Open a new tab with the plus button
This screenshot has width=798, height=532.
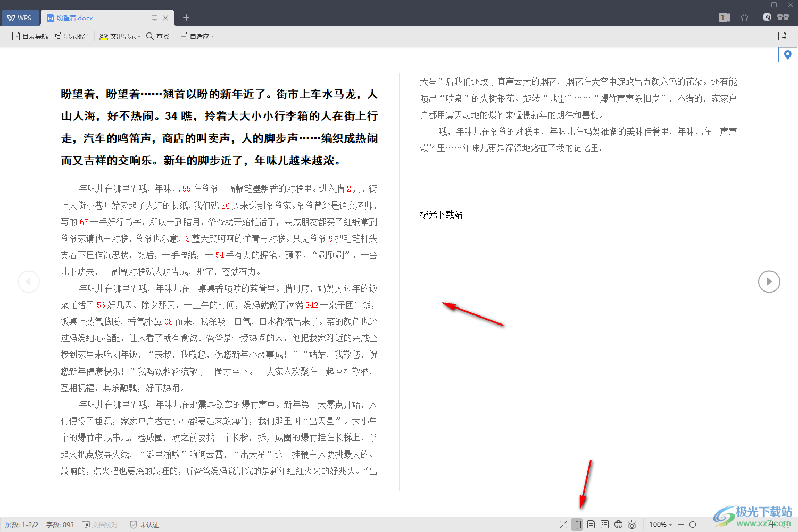(x=186, y=18)
